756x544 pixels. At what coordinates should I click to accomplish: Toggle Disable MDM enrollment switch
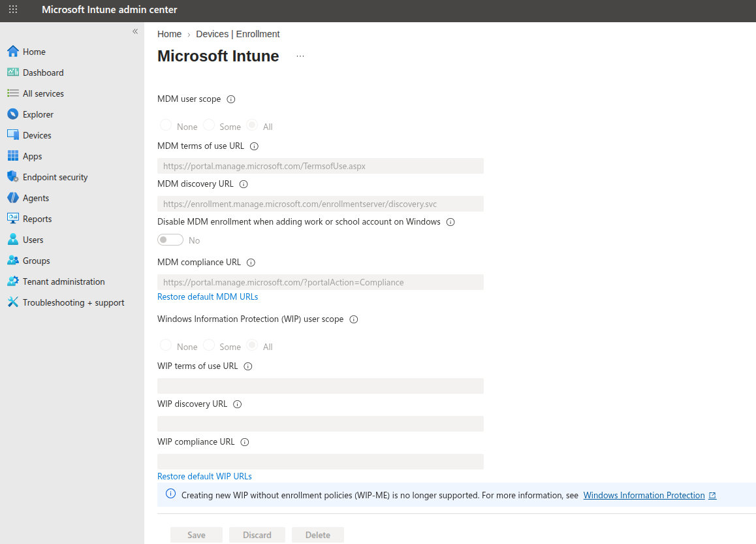pyautogui.click(x=170, y=240)
